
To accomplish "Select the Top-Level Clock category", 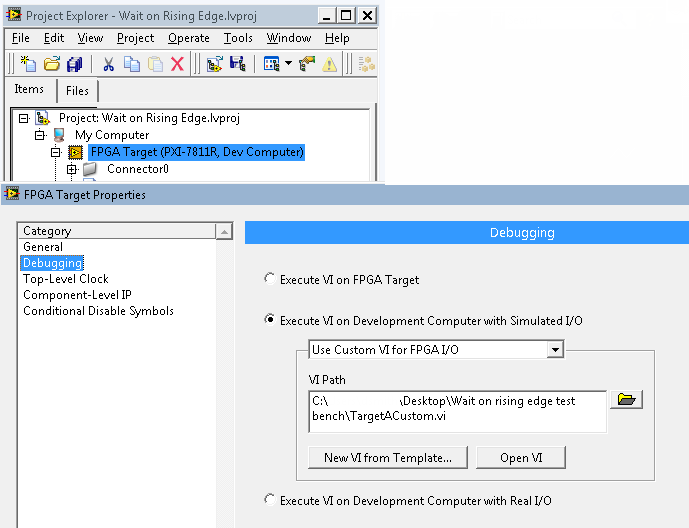I will (x=65, y=279).
